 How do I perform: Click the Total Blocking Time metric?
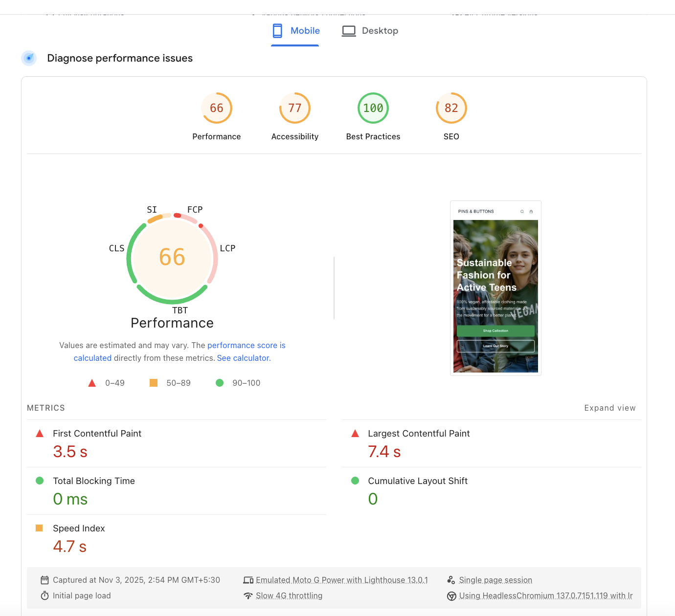(93, 481)
